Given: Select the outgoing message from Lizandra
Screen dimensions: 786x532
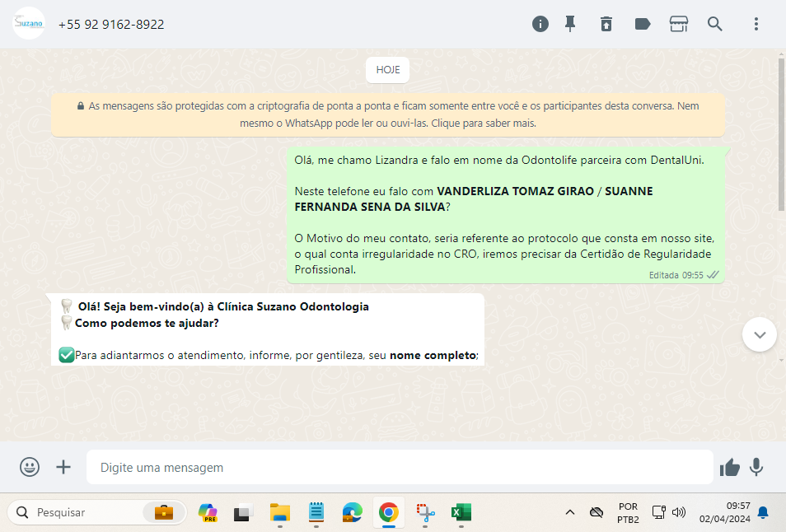Looking at the screenshot, I should click(505, 215).
